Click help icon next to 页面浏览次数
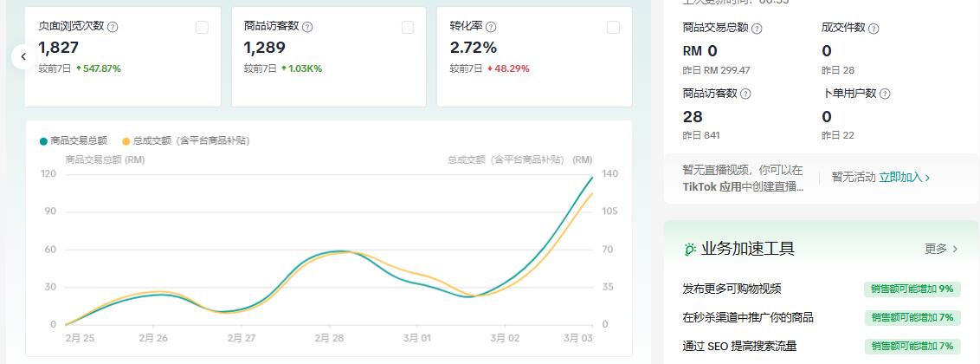The image size is (980, 364). pyautogui.click(x=113, y=27)
